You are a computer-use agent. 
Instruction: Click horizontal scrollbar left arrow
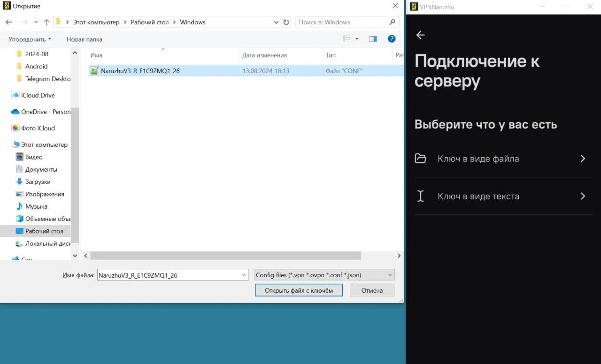click(x=85, y=256)
